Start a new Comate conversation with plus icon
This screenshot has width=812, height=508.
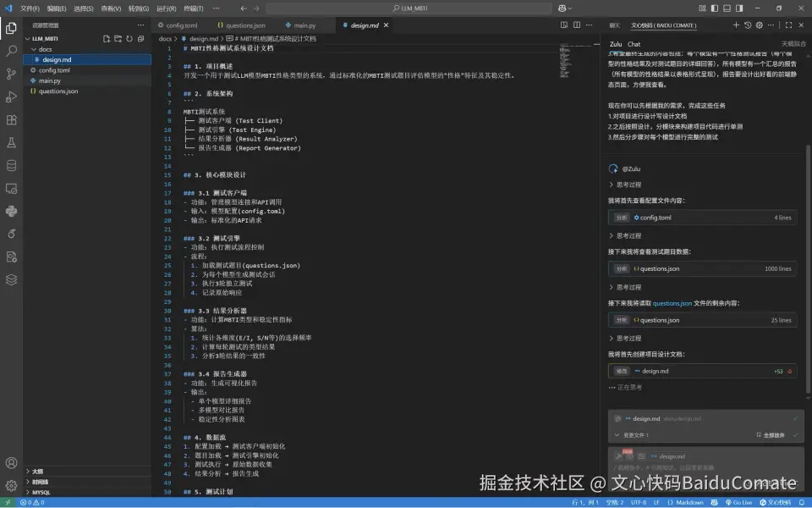coord(736,25)
